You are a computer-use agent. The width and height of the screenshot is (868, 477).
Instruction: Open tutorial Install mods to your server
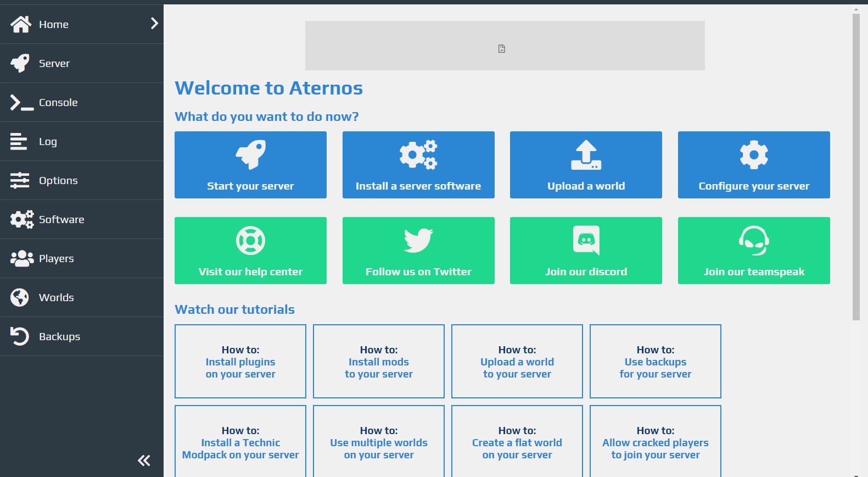[379, 362]
